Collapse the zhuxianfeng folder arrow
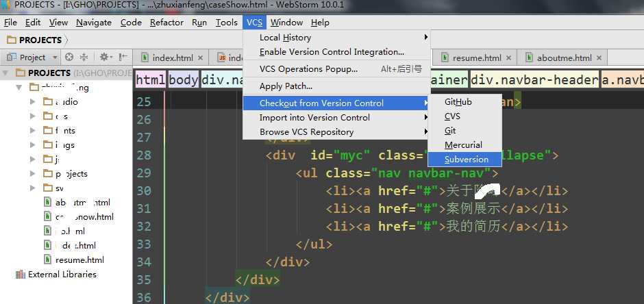644x304 pixels. click(19, 88)
